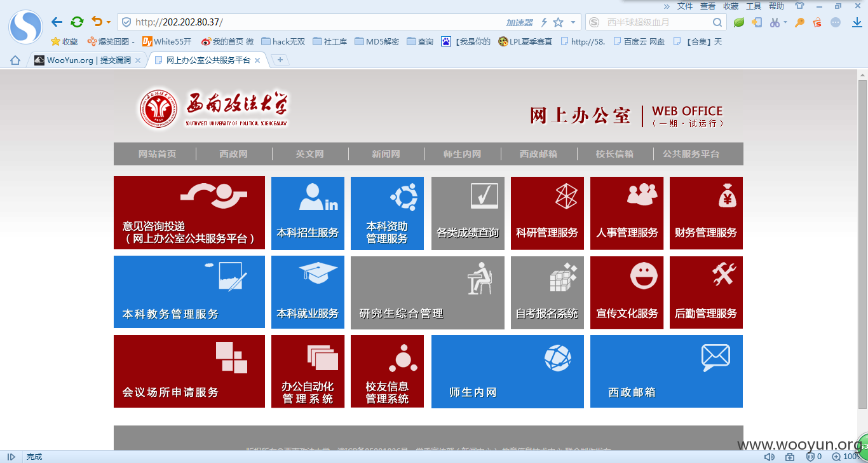This screenshot has width=868, height=463.
Task: Open the 宣传文化服务 smiley tile
Action: pos(627,293)
